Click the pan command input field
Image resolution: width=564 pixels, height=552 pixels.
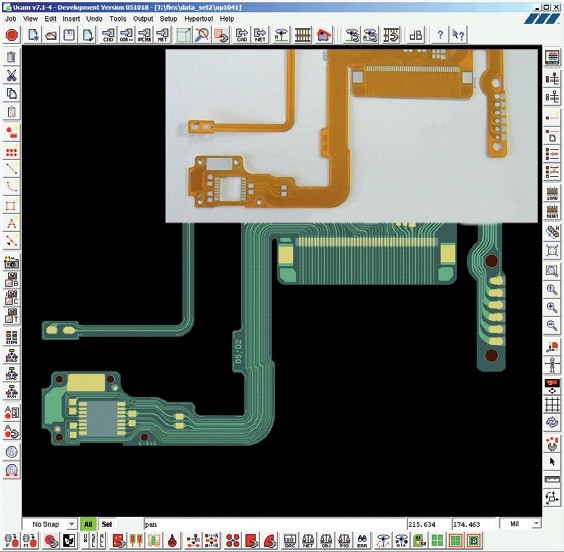pos(275,524)
